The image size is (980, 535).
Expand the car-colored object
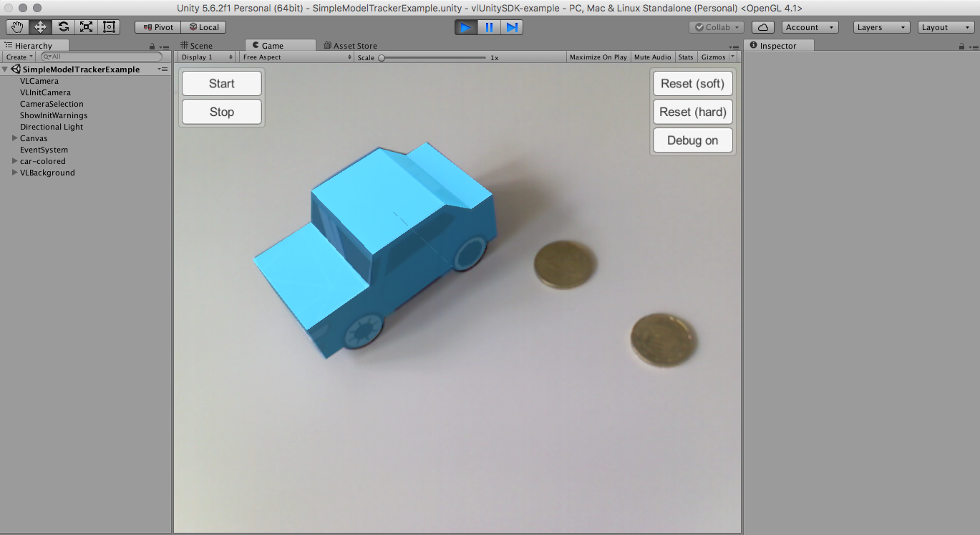pyautogui.click(x=15, y=161)
